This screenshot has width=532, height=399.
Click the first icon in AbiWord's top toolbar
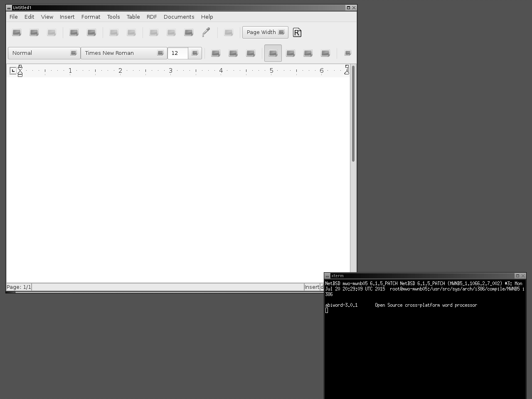pos(17,32)
